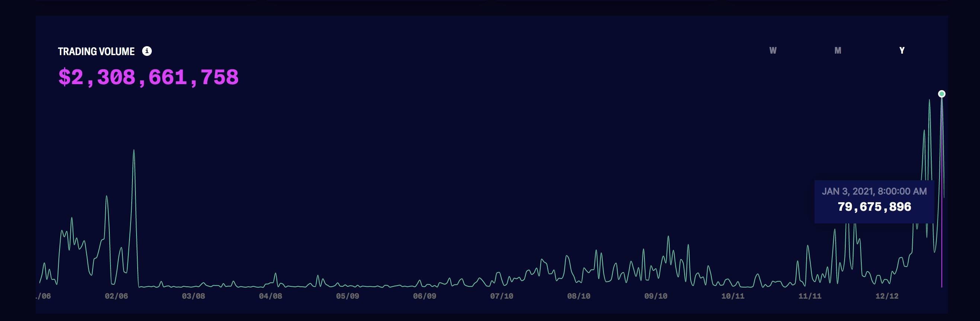
Task: Click the 02/06 axis date label
Action: pos(116,296)
